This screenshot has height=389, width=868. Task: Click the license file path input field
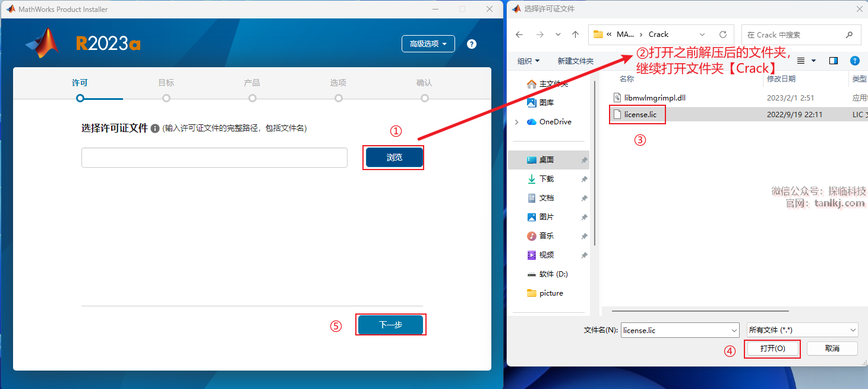click(214, 158)
